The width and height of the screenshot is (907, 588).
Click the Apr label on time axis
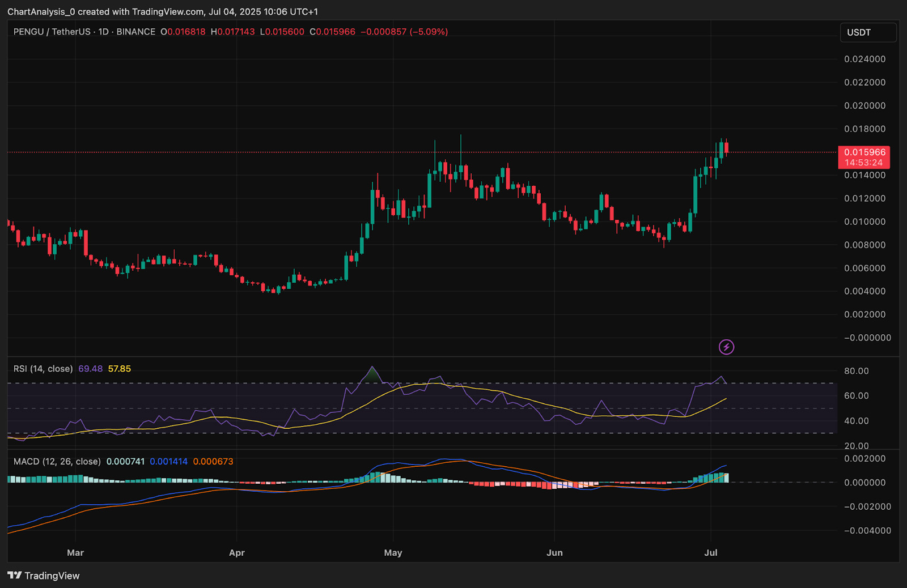[x=236, y=553]
